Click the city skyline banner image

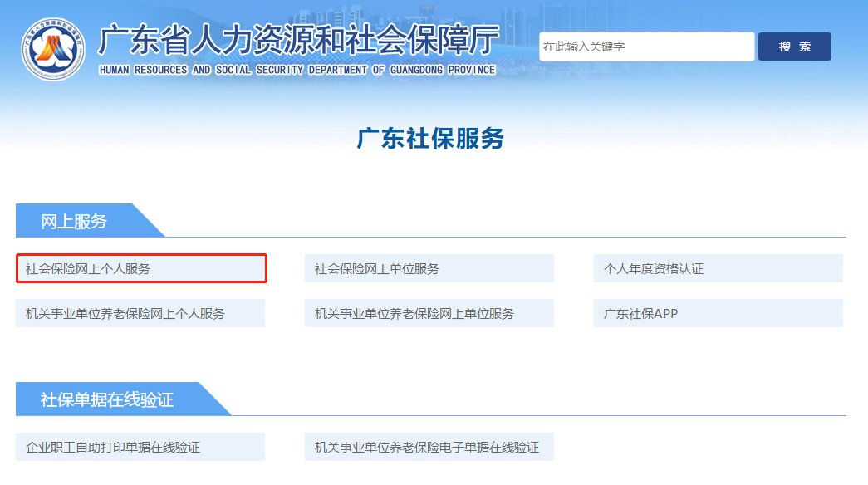[x=631, y=15]
